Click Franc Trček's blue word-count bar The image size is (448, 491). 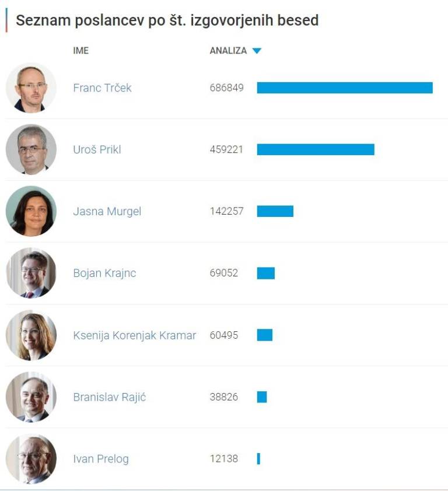[x=345, y=88]
